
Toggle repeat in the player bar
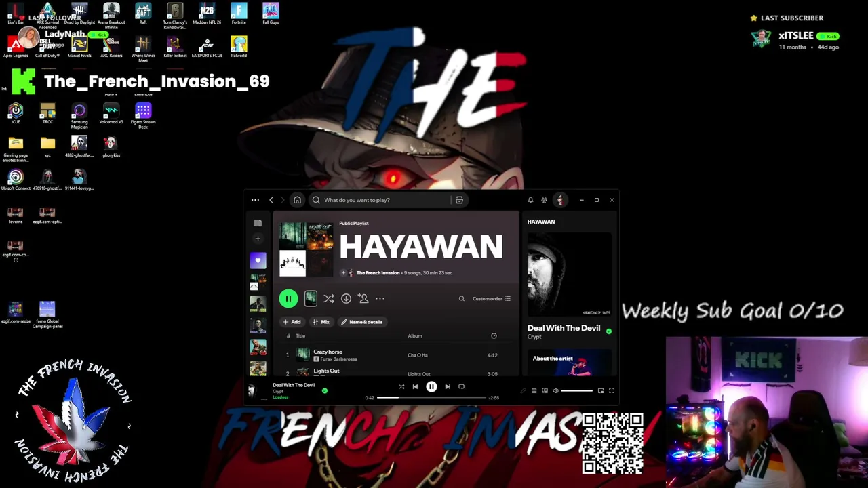pos(461,386)
